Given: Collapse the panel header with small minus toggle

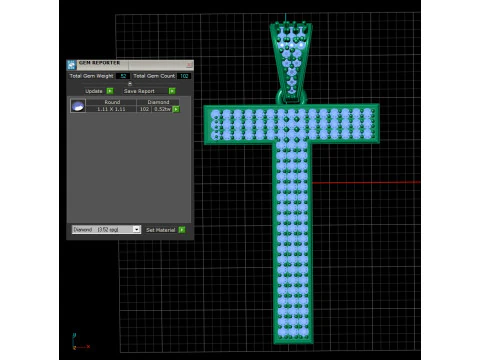Looking at the screenshot, I should (130, 84).
